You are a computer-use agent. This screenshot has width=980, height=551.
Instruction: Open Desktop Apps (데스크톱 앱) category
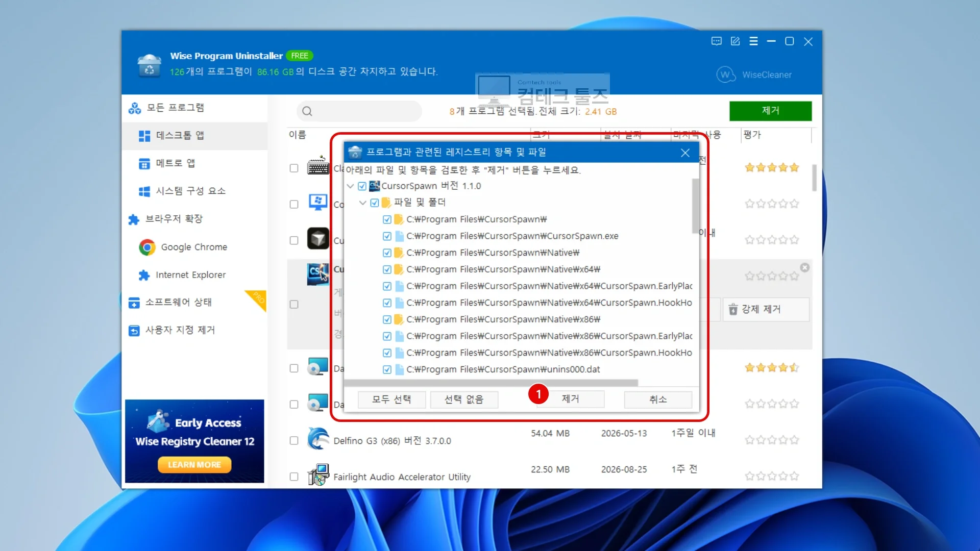(x=194, y=135)
